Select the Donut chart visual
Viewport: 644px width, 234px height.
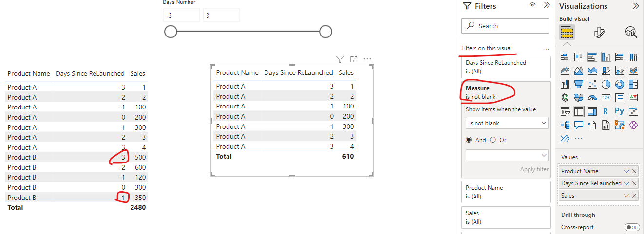tap(620, 84)
